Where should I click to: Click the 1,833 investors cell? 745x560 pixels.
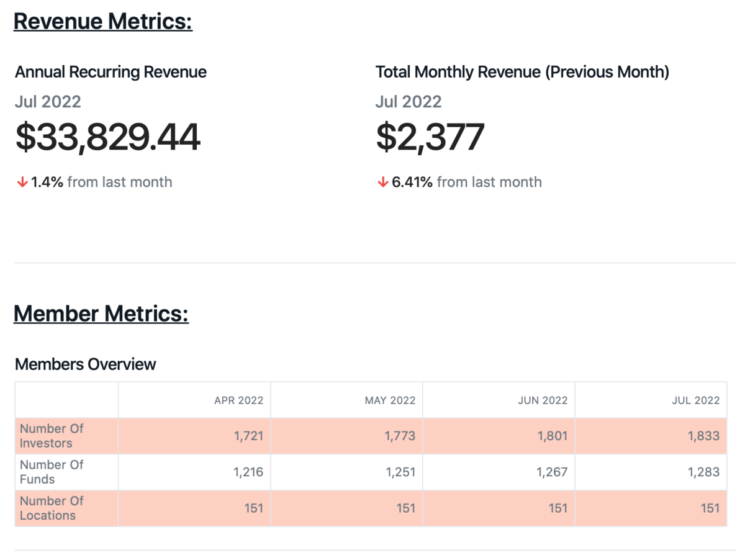703,436
